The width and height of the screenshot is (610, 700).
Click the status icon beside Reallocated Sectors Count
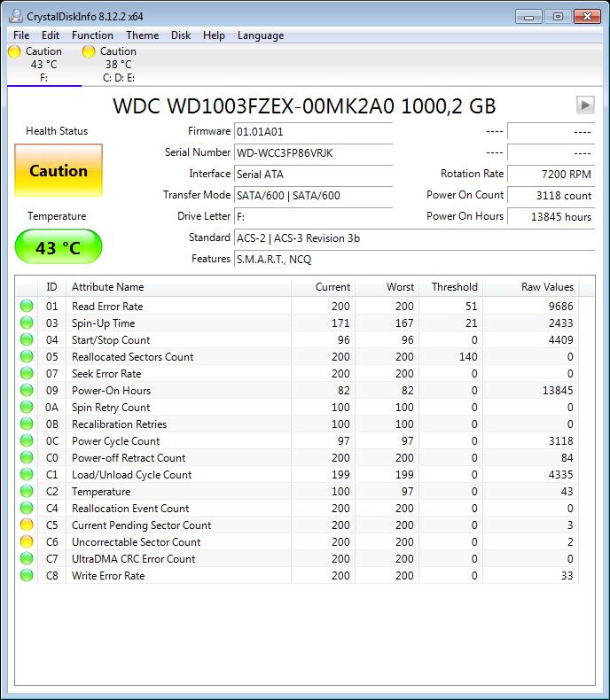point(27,357)
